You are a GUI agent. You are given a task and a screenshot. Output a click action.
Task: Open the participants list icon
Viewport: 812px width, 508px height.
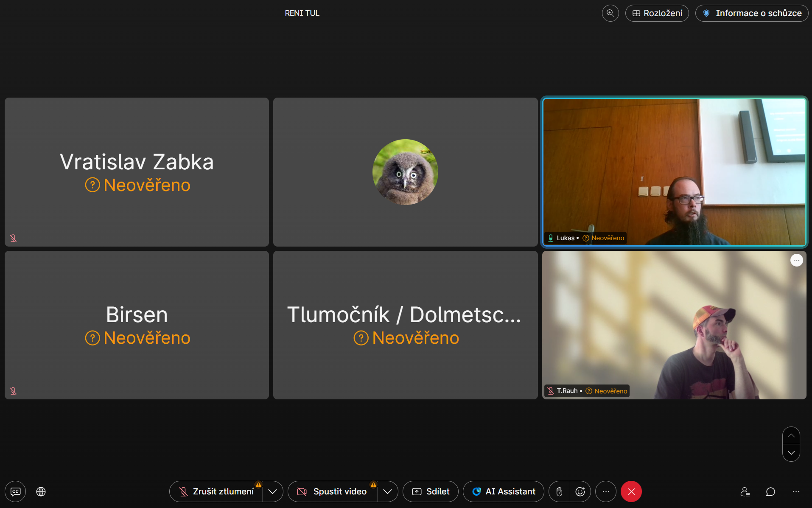point(745,491)
